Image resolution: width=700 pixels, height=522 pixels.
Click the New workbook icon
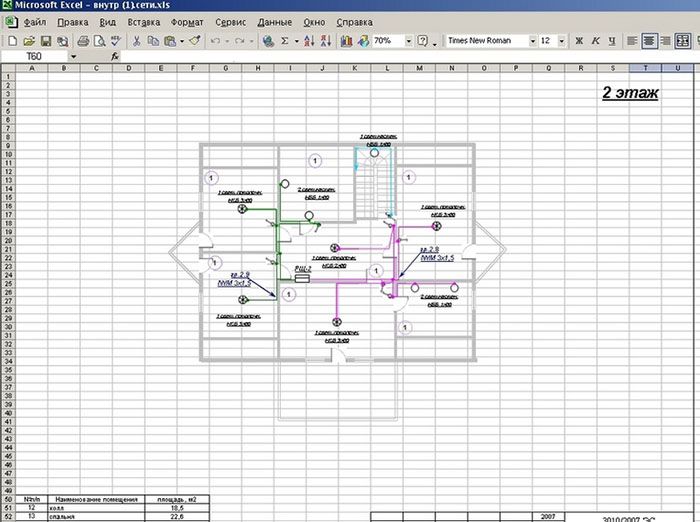tap(12, 41)
